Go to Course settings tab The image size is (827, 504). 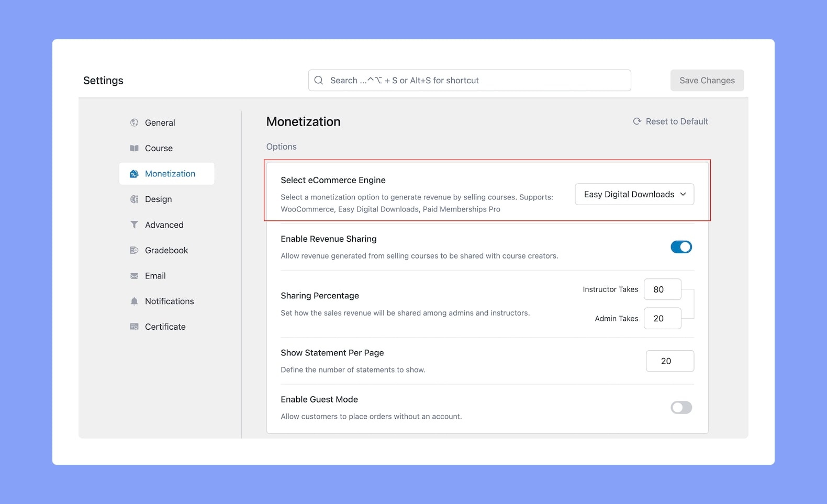167,148
